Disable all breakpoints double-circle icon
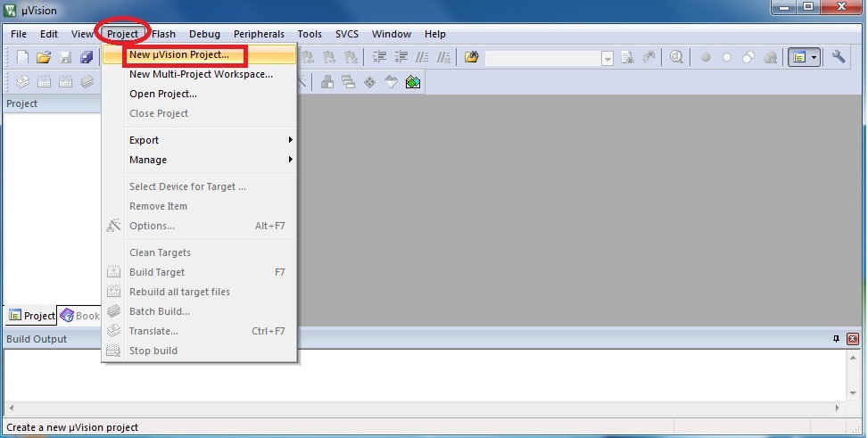Screen dimensions: 868x438 (748, 57)
